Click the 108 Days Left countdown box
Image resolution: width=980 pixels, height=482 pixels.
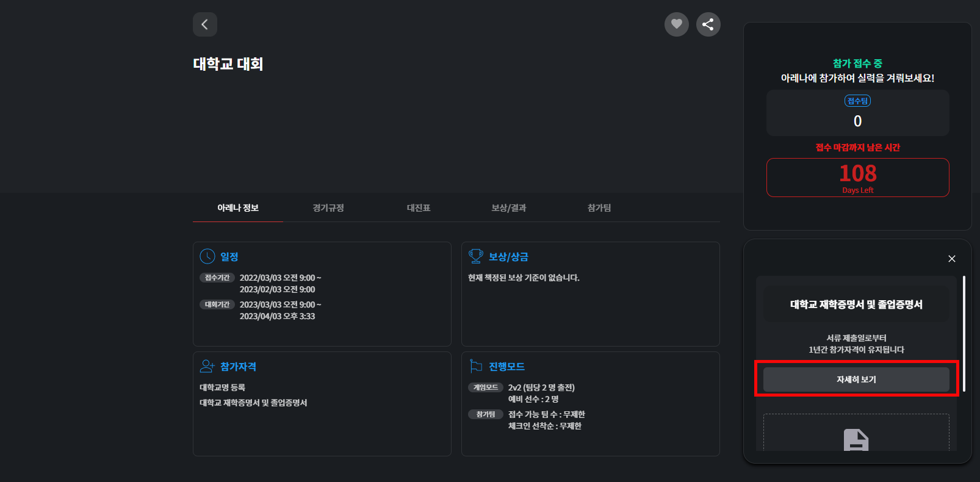(857, 178)
